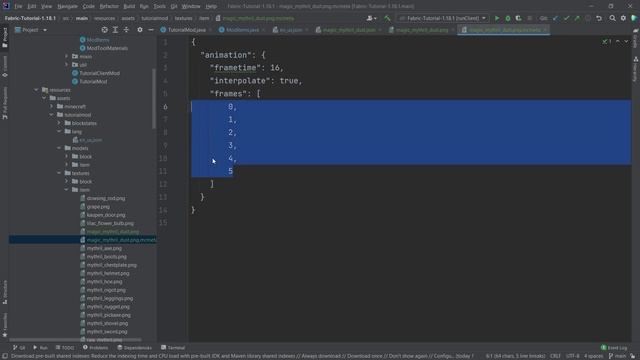
Task: Collapse the textures folder
Action: click(59, 173)
